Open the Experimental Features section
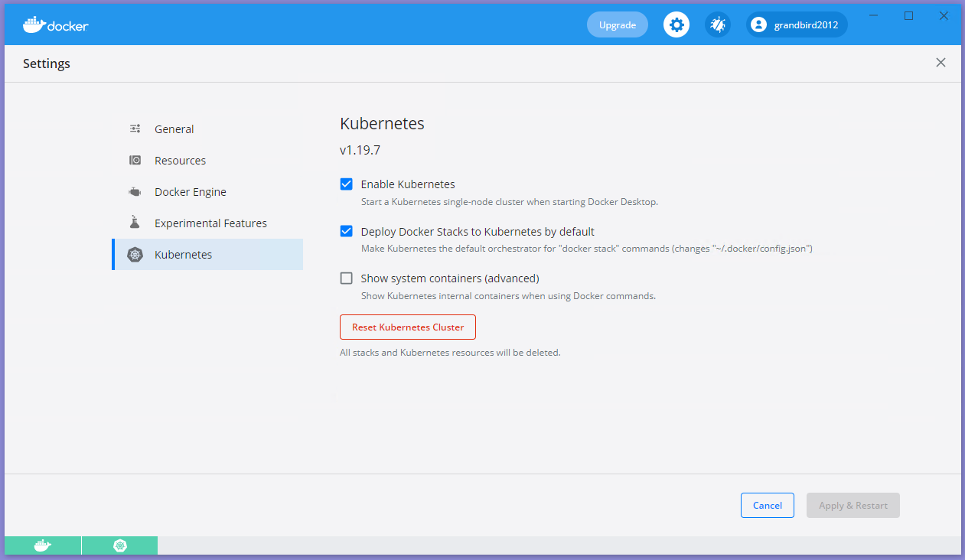The width and height of the screenshot is (965, 560). [207, 223]
